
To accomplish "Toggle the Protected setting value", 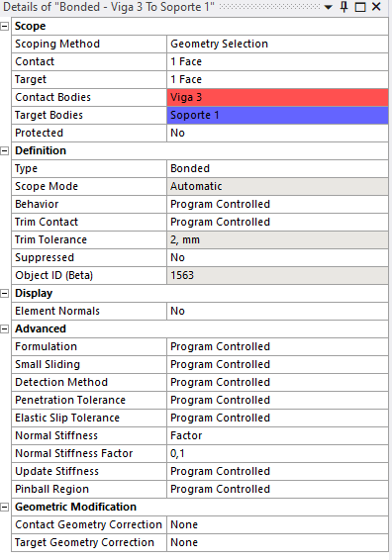I will (x=277, y=133).
